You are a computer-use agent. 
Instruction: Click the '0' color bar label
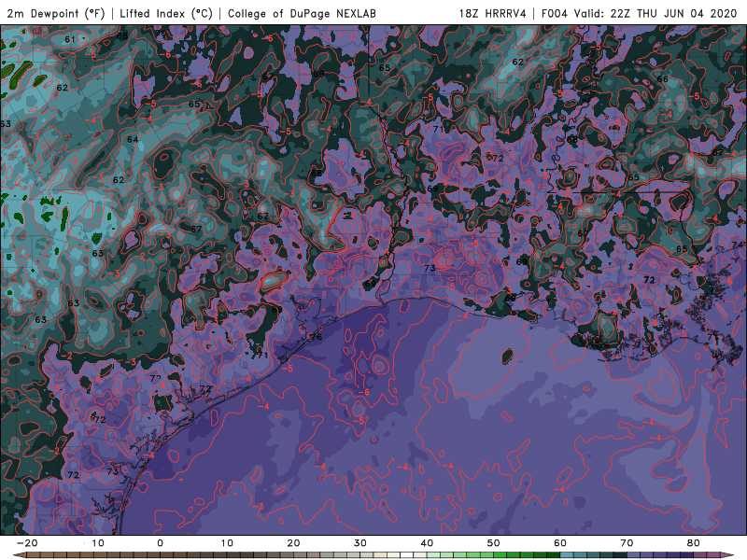[x=160, y=543]
